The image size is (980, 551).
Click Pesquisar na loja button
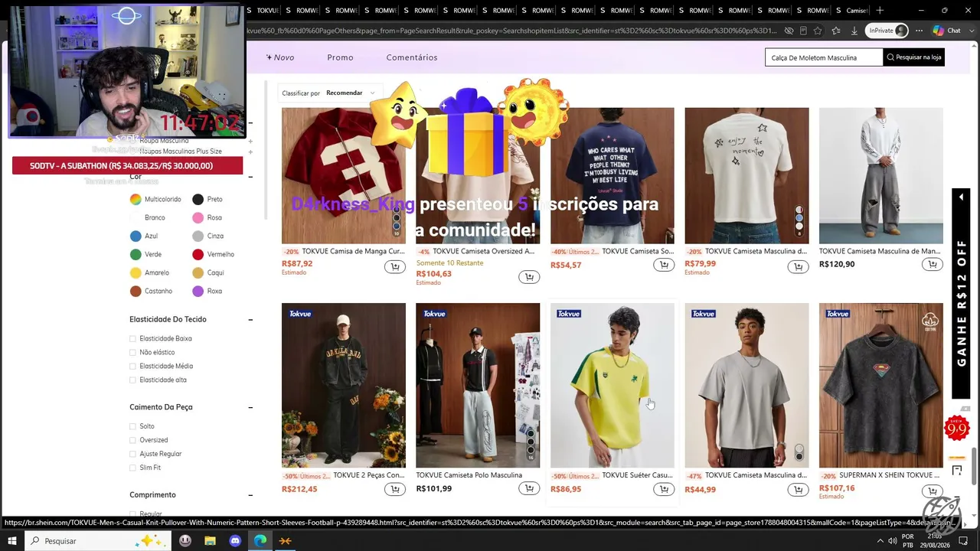click(x=913, y=57)
